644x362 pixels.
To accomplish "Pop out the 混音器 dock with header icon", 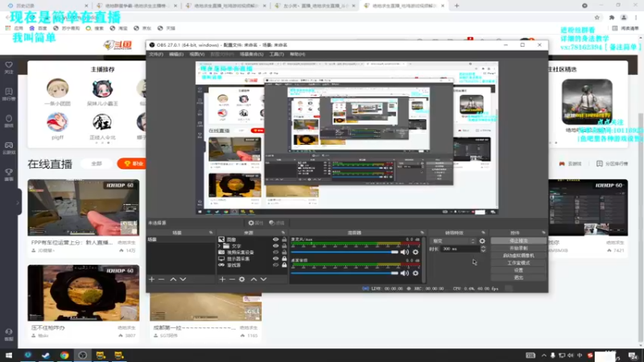I will 422,232.
